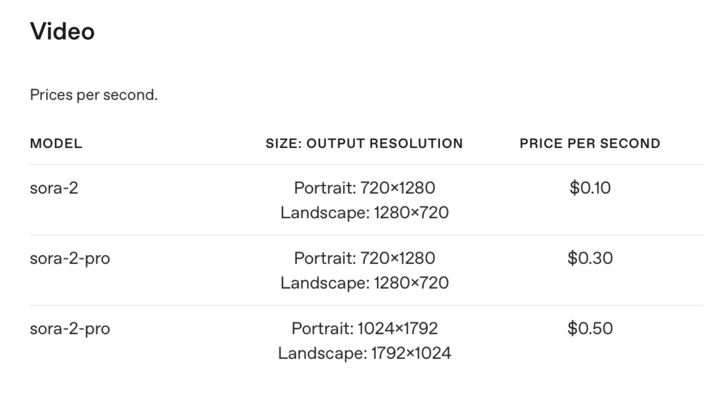Select the PRICE PER SECOND column header
This screenshot has height=402, width=720.
click(590, 143)
